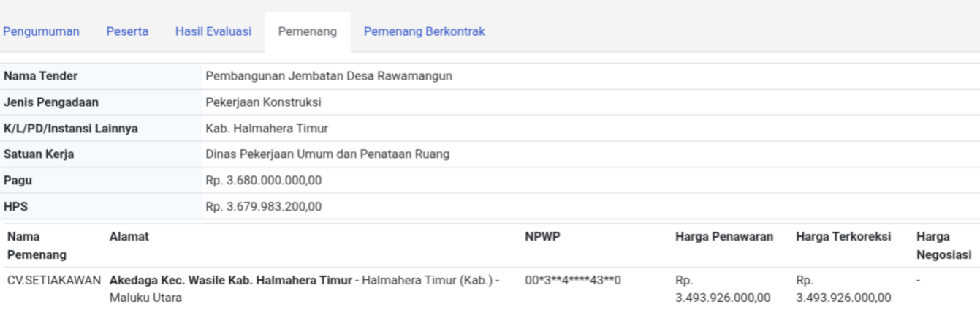This screenshot has width=980, height=310.
Task: Click the Alamat column header
Action: 129,237
